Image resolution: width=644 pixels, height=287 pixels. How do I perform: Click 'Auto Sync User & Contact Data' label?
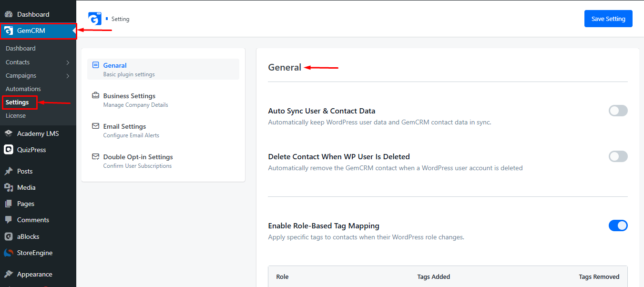[x=322, y=111]
